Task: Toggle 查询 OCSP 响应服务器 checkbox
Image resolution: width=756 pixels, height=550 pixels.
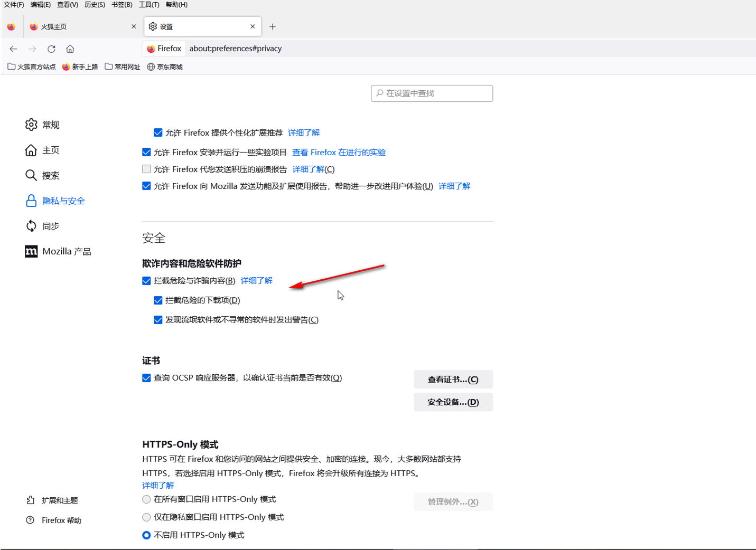Action: [146, 378]
